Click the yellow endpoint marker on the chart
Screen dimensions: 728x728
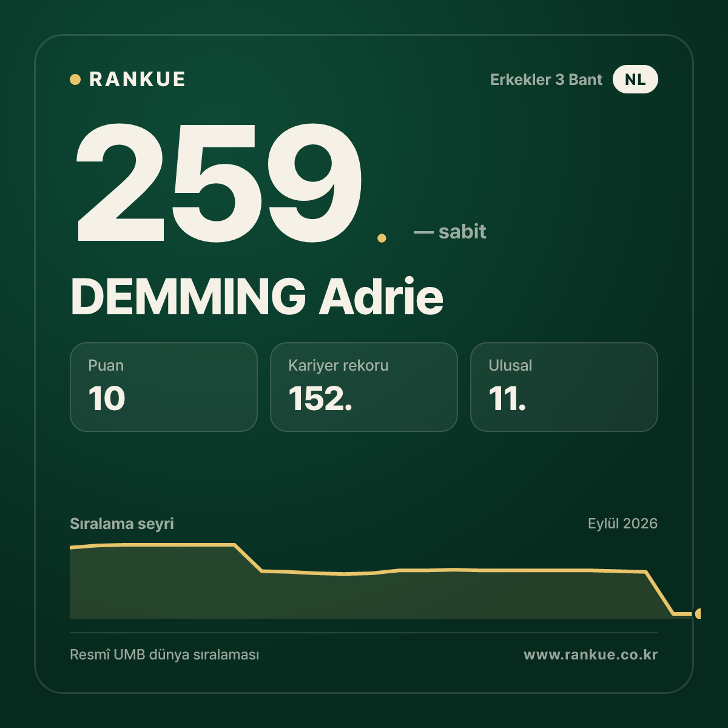click(x=698, y=613)
